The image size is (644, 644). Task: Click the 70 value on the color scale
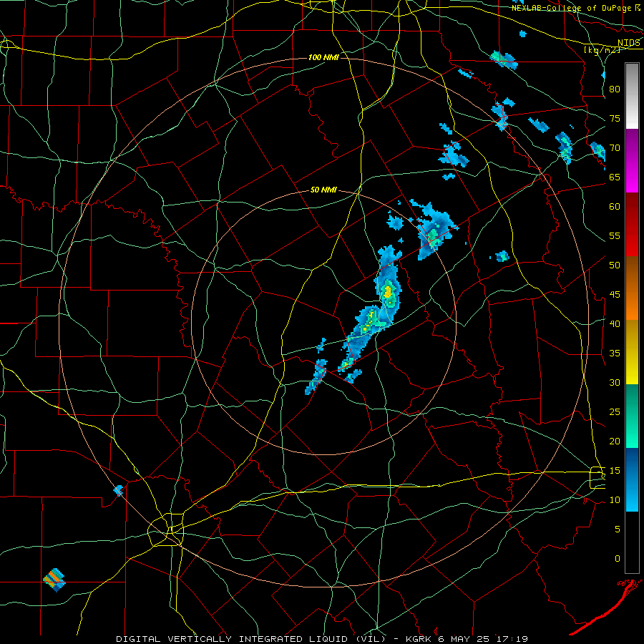coord(615,148)
